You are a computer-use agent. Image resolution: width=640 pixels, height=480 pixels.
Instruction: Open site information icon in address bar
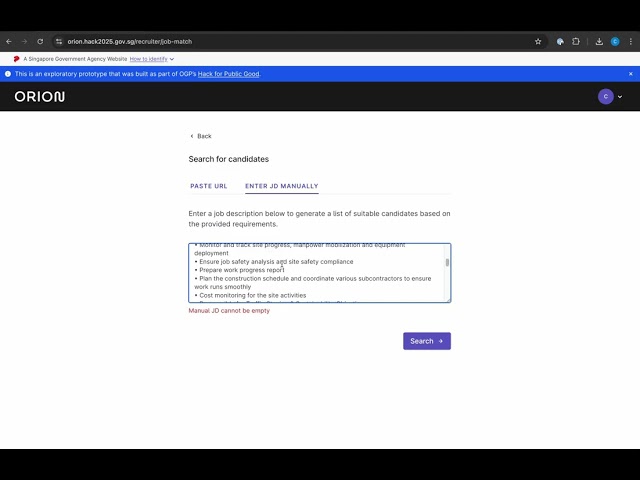[59, 42]
